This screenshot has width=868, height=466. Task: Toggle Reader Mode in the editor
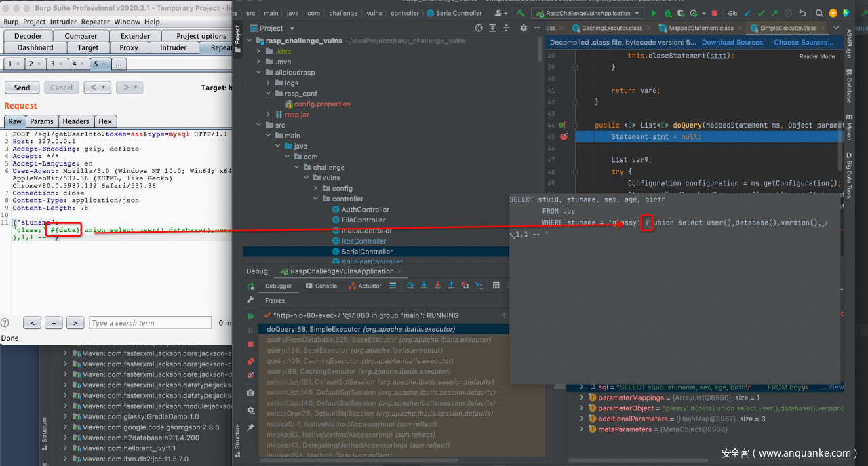[816, 56]
